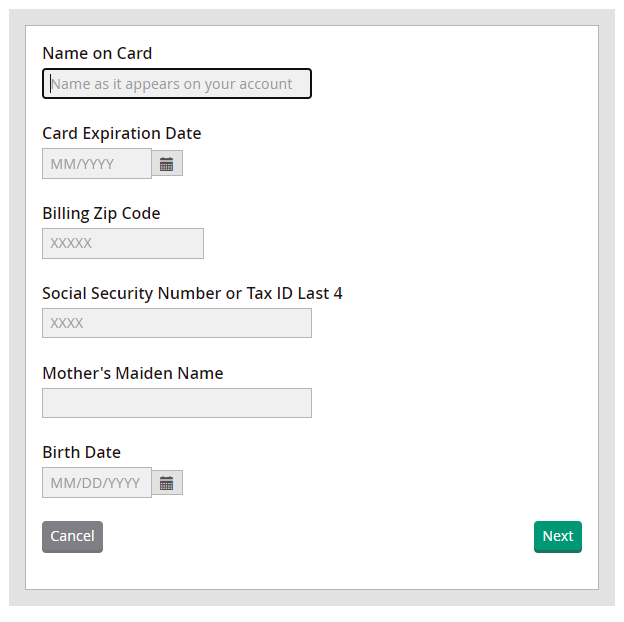Click the 'Birth Date' label text
The image size is (624, 622).
click(81, 452)
